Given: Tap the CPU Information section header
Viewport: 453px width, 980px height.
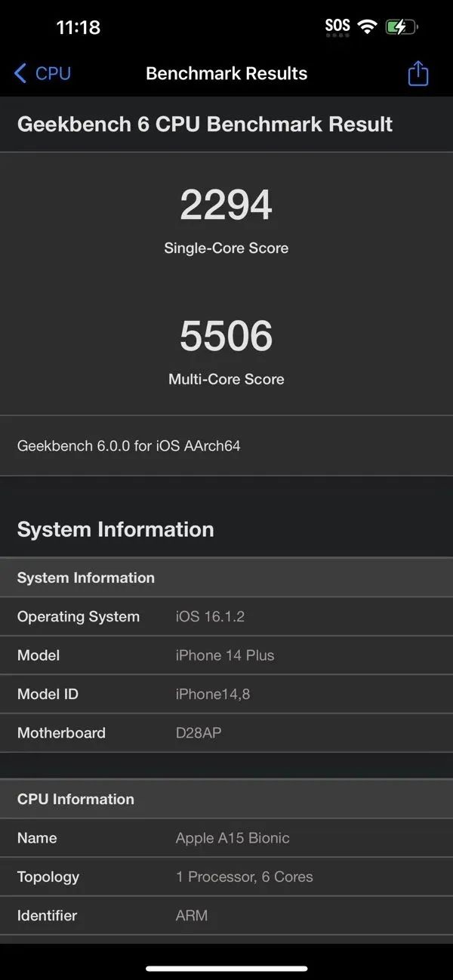Looking at the screenshot, I should click(75, 799).
